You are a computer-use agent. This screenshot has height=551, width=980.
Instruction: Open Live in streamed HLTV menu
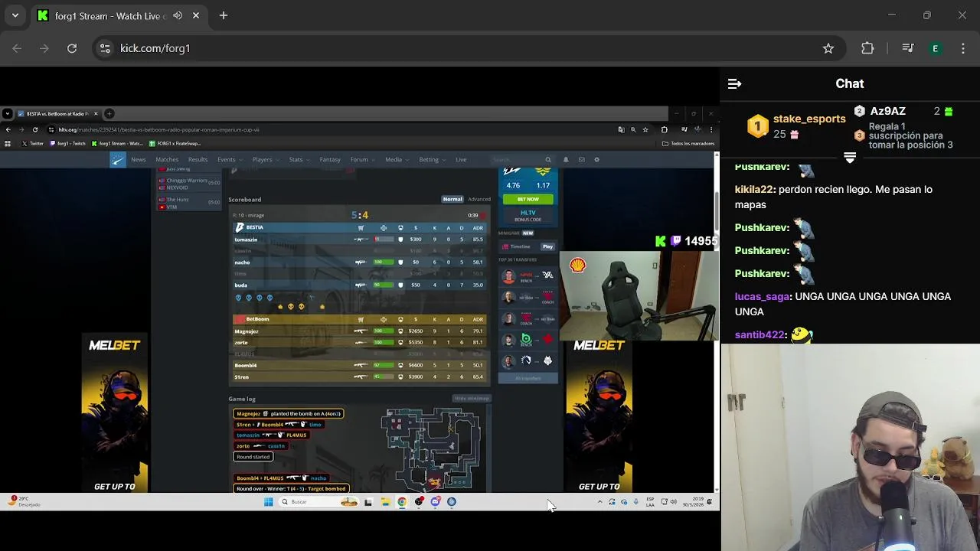coord(461,159)
